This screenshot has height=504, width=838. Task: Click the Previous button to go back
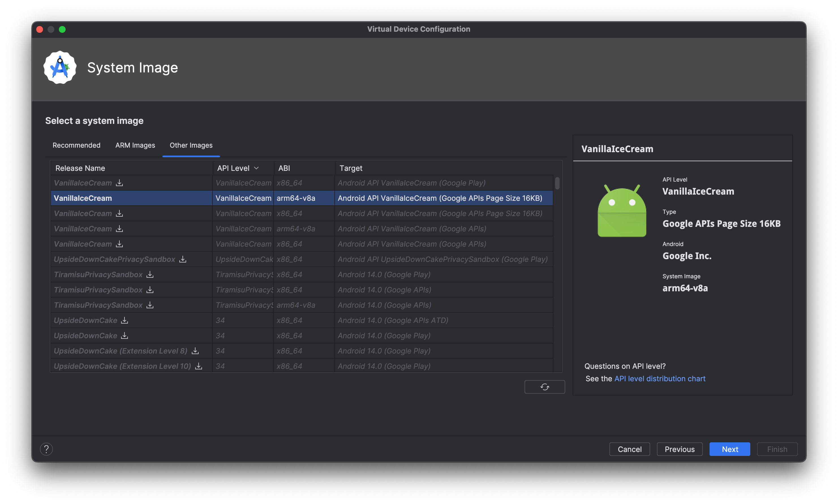tap(679, 449)
